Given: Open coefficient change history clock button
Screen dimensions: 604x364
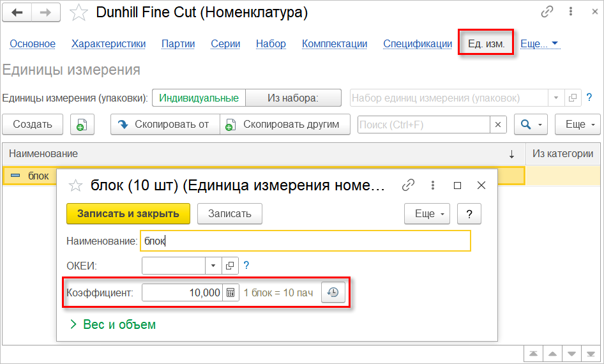Looking at the screenshot, I should coord(333,292).
